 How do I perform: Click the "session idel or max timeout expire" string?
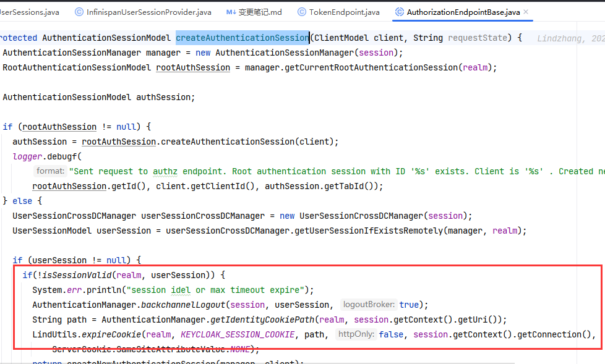point(215,290)
